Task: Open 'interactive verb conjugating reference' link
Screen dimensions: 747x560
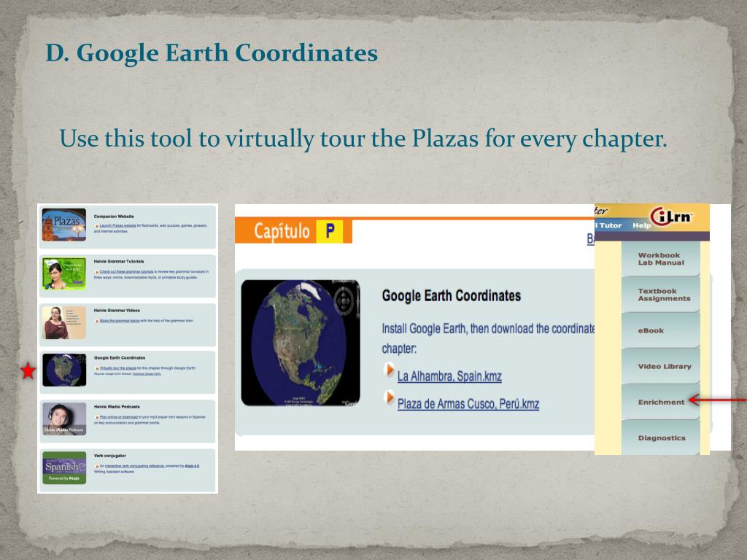Action: coord(134,466)
